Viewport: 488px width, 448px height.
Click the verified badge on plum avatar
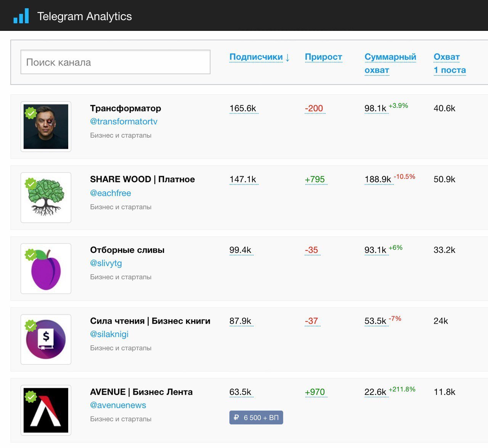(31, 255)
